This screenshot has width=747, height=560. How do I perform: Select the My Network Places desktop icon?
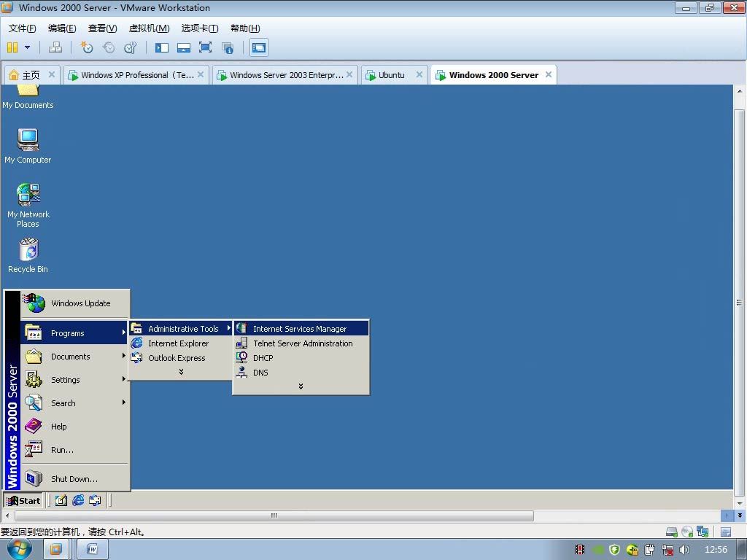(x=28, y=205)
